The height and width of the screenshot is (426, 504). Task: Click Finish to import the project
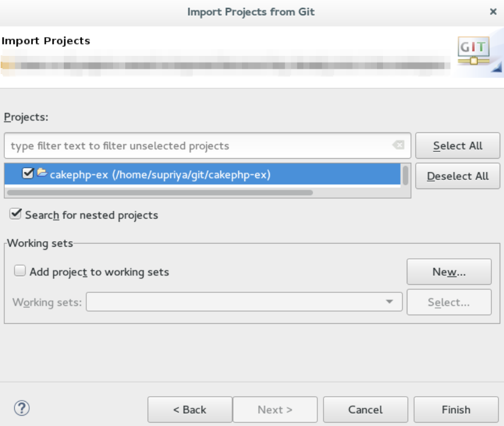point(456,410)
